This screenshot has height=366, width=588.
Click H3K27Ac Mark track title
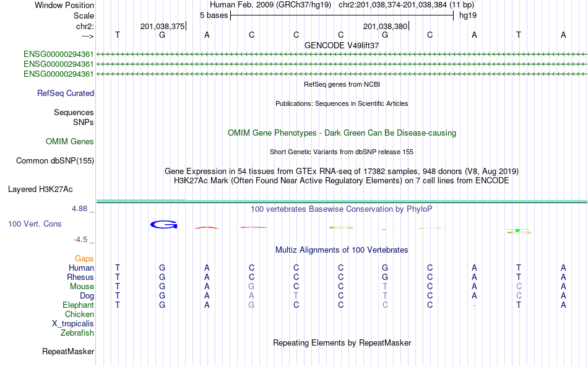coord(342,181)
